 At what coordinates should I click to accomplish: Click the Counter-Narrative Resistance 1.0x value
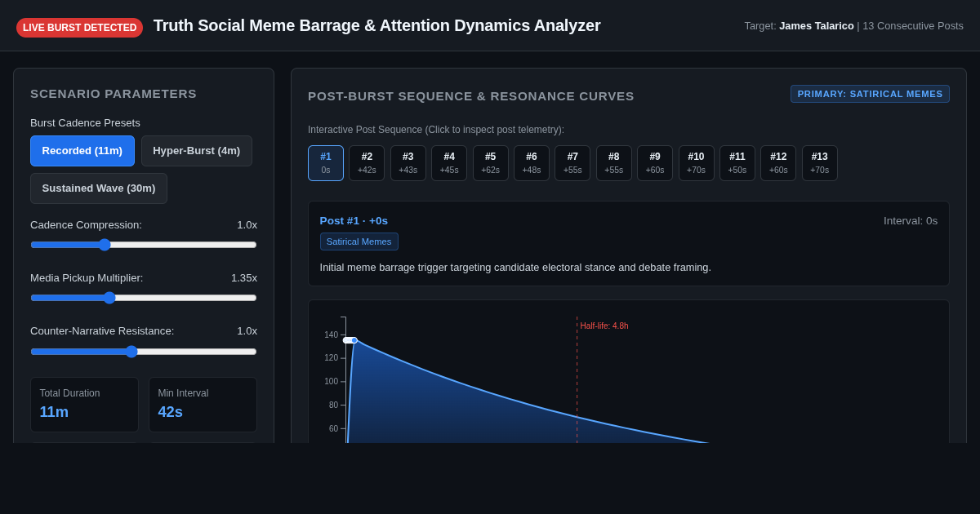tap(247, 331)
